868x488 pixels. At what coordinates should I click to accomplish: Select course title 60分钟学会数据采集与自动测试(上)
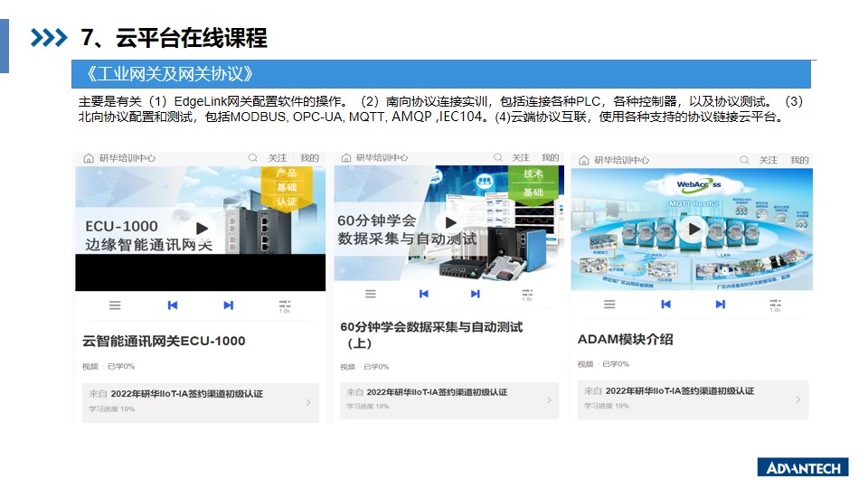(431, 334)
